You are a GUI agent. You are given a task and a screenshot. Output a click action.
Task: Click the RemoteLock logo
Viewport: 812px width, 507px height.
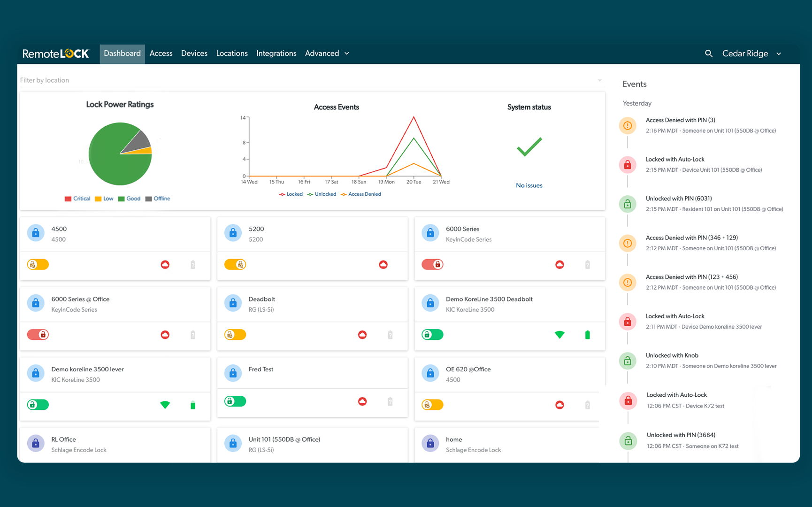tap(56, 54)
